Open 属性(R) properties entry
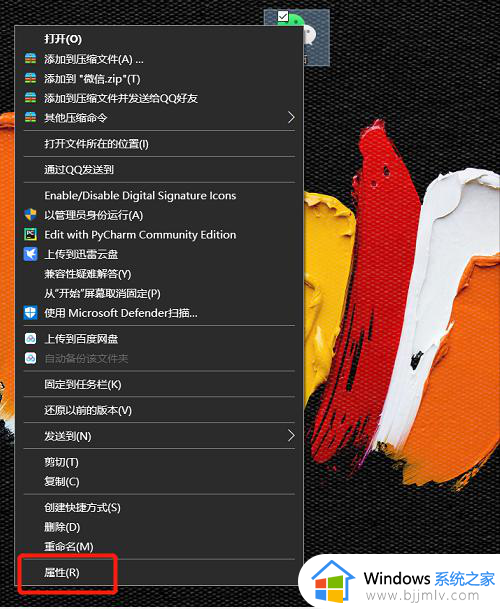The width and height of the screenshot is (500, 609). click(159, 572)
